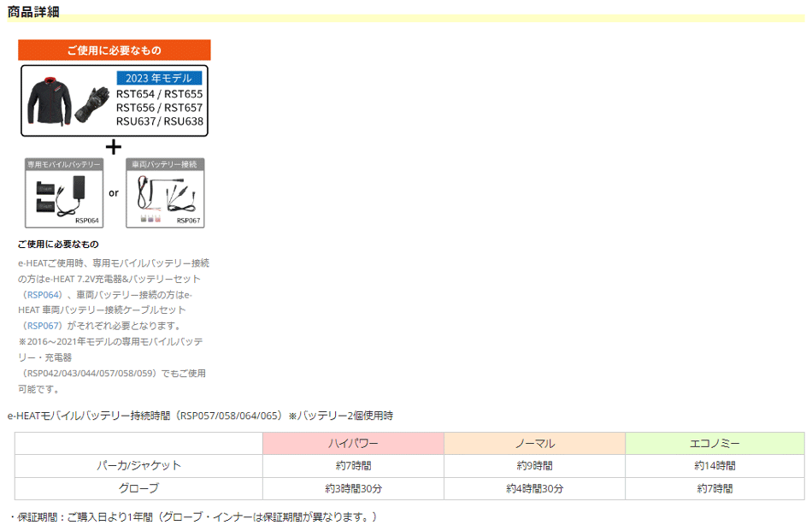Click the 約3時間30分 table cell
This screenshot has height=531, width=812.
(353, 488)
